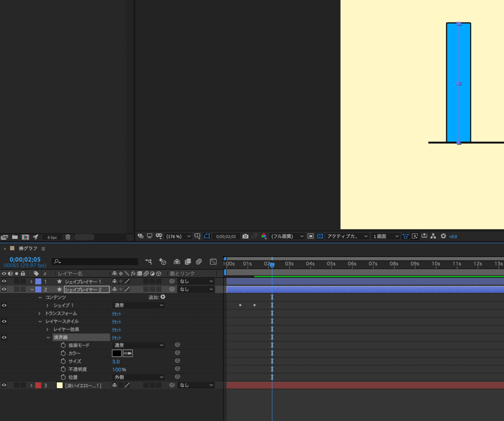The width and height of the screenshot is (504, 421).
Task: Select the 棒グラフ composition tab
Action: point(28,248)
